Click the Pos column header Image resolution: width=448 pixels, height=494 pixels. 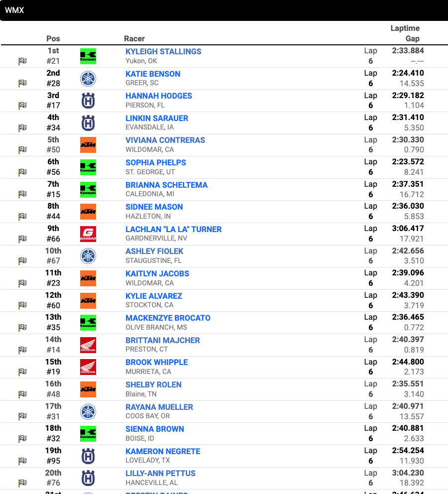click(x=53, y=38)
